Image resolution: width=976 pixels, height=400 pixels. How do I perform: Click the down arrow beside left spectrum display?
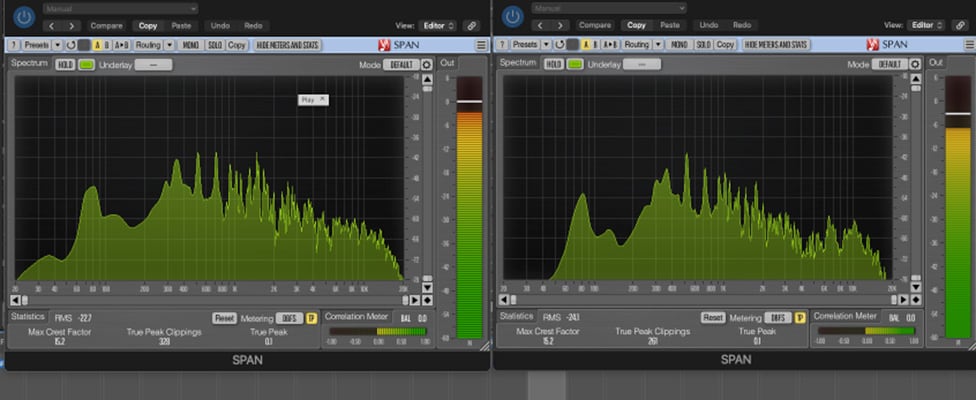coord(427,287)
